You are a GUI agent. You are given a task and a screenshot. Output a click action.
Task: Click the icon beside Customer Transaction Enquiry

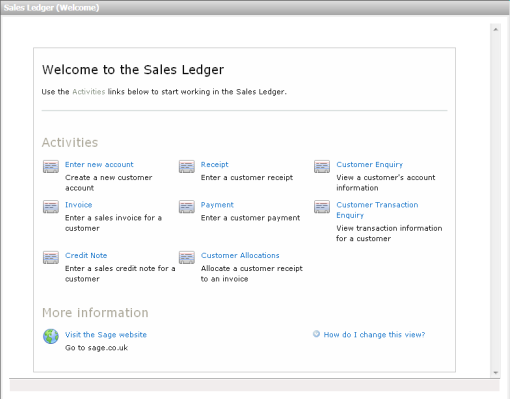(x=322, y=207)
